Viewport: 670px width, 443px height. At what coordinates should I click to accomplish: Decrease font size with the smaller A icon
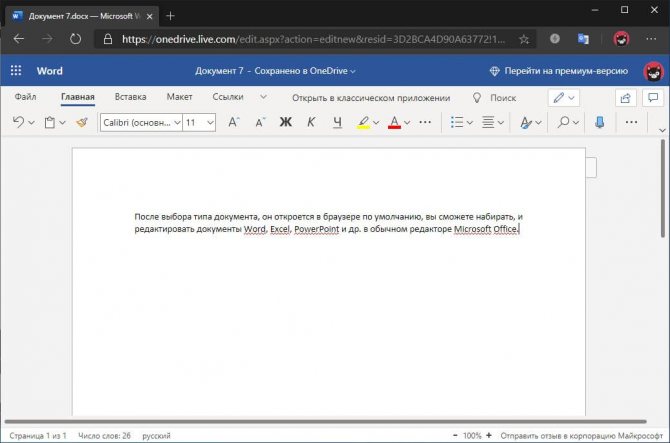point(260,123)
